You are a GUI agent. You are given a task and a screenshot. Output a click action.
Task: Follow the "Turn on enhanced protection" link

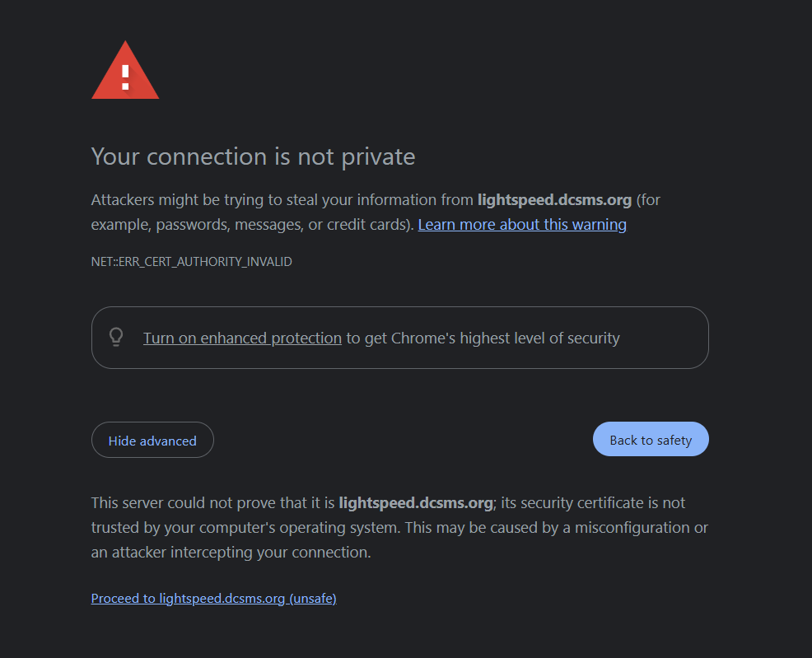point(242,338)
